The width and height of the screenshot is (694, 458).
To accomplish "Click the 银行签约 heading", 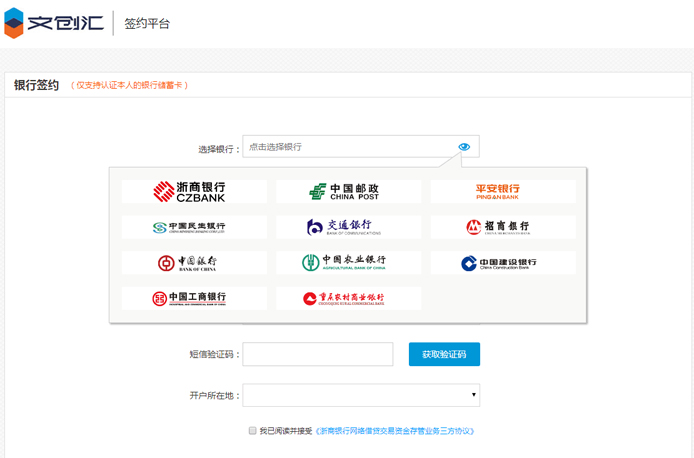I will (36, 85).
